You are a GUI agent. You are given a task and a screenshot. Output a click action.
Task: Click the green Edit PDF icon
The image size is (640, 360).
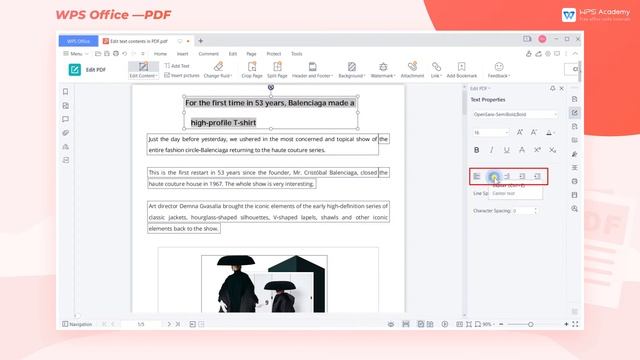75,70
